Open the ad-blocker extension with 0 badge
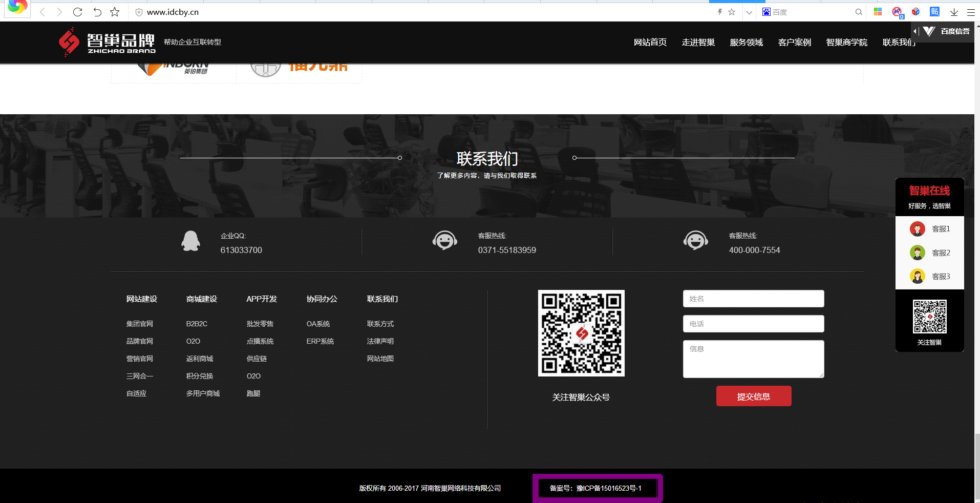The image size is (980, 503). pyautogui.click(x=897, y=12)
